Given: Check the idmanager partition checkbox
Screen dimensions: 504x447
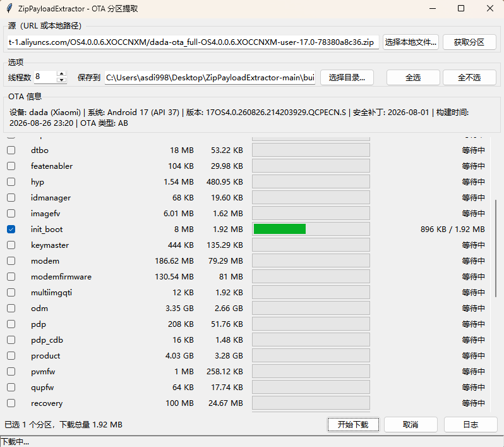Looking at the screenshot, I should pyautogui.click(x=11, y=198).
